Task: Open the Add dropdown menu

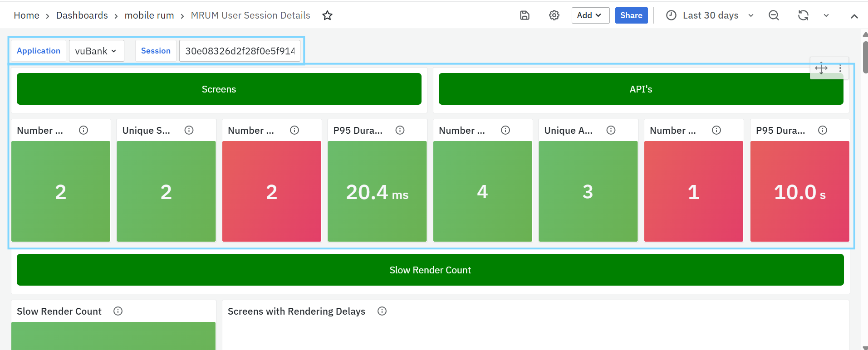Action: coord(590,15)
